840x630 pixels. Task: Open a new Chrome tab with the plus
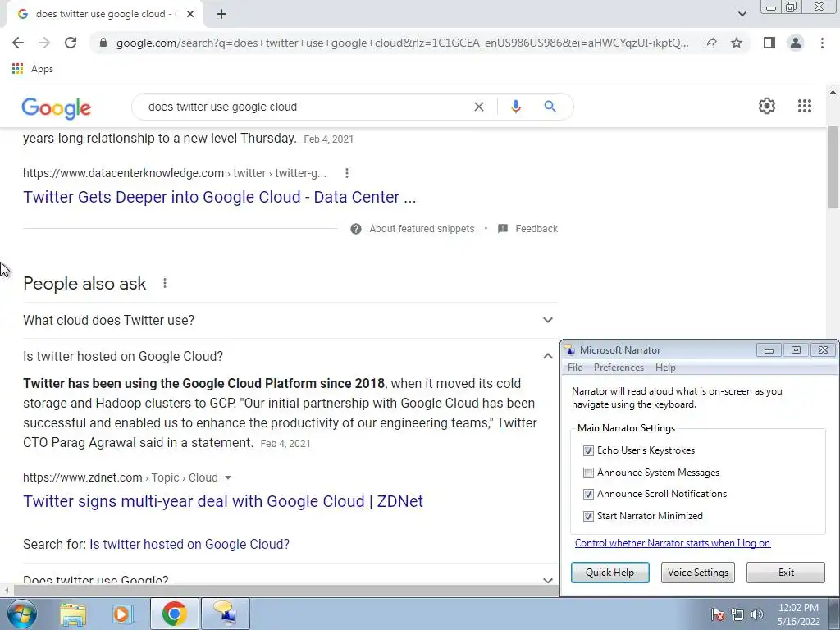[x=221, y=14]
